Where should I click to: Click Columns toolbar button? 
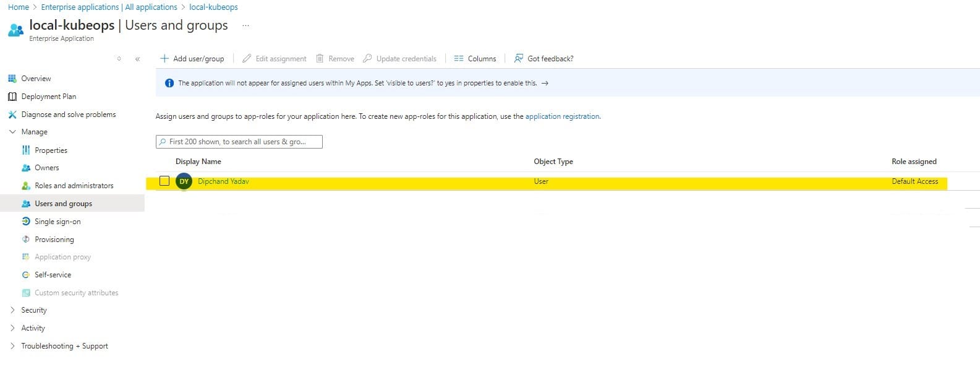pyautogui.click(x=475, y=59)
